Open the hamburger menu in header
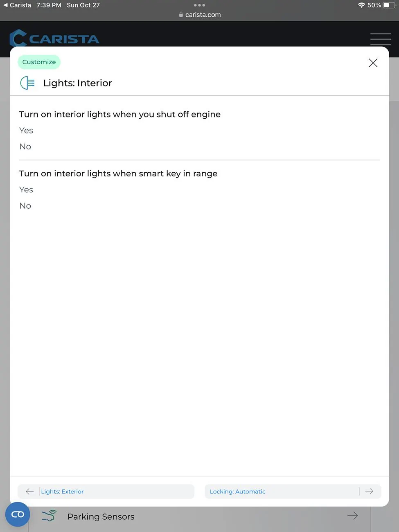 pos(380,39)
